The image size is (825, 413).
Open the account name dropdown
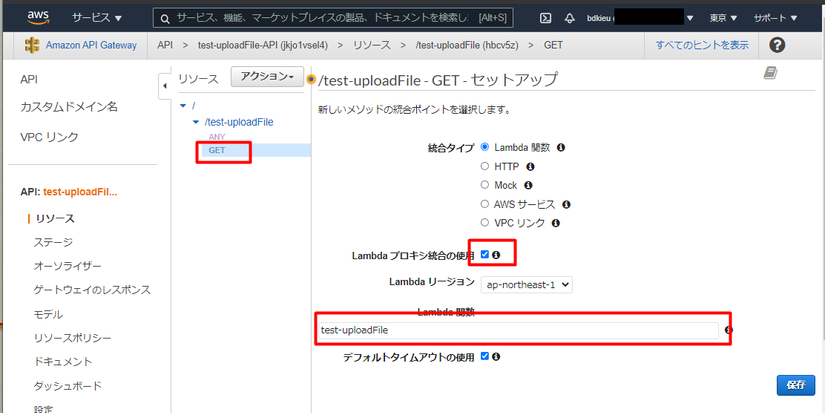640,18
